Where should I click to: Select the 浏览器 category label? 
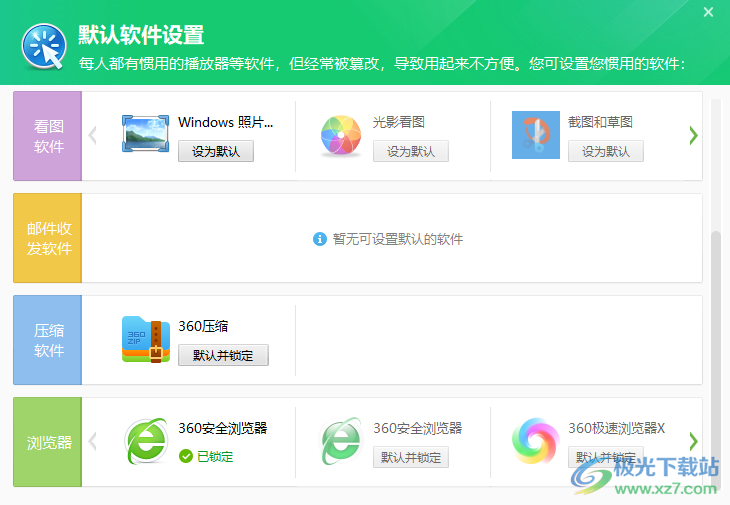pos(47,442)
